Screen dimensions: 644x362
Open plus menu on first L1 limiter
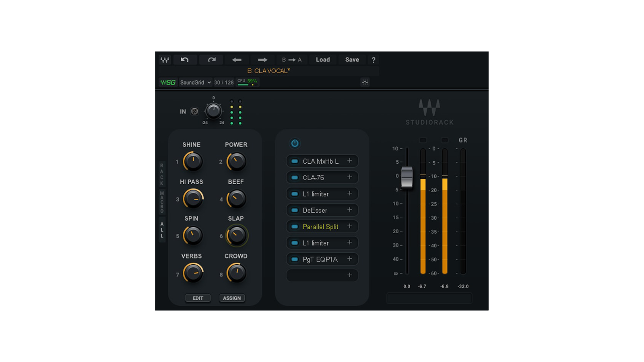(x=350, y=193)
